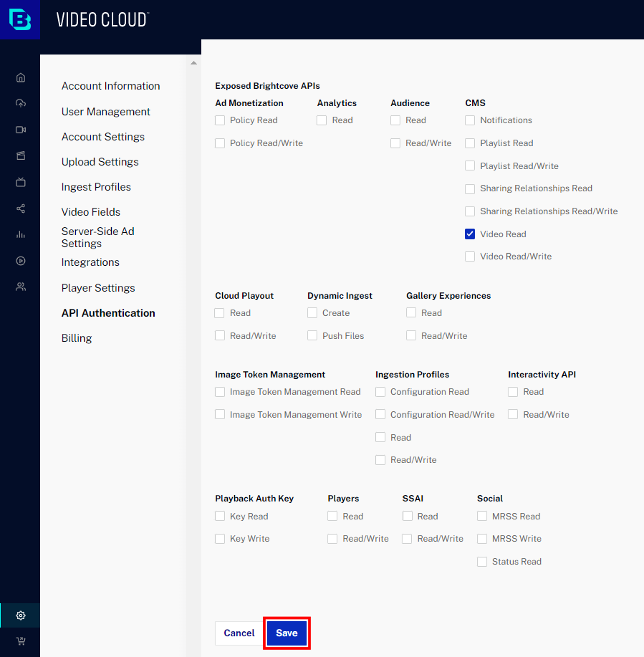
Task: Click the Cancel button
Action: coord(239,633)
